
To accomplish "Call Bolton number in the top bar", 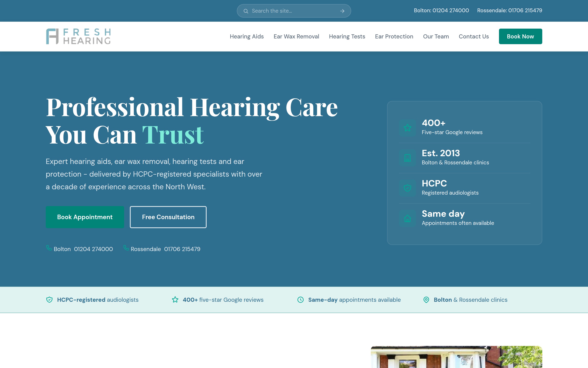I will point(441,10).
